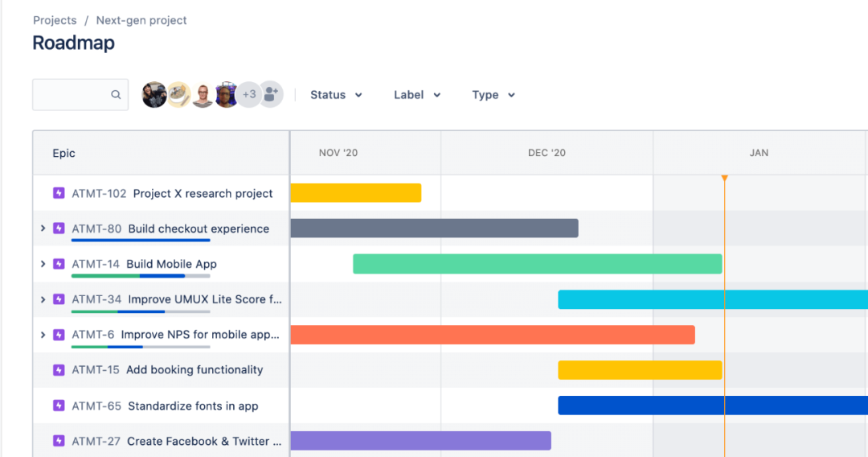Viewport: 868px width, 457px height.
Task: Click inside the roadmap search field
Action: (71, 95)
